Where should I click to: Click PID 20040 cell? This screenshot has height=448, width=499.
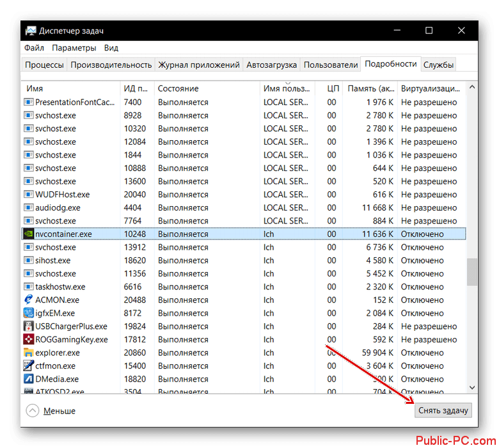point(135,195)
